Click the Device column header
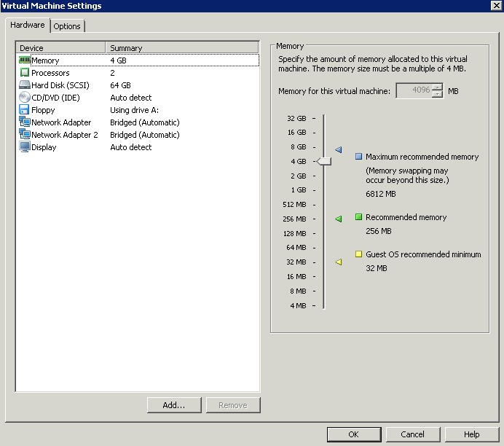The width and height of the screenshot is (504, 446). pos(60,47)
